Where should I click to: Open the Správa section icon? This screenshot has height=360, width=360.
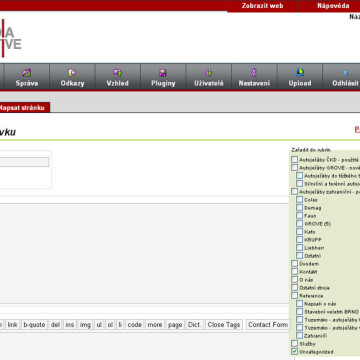tap(27, 73)
